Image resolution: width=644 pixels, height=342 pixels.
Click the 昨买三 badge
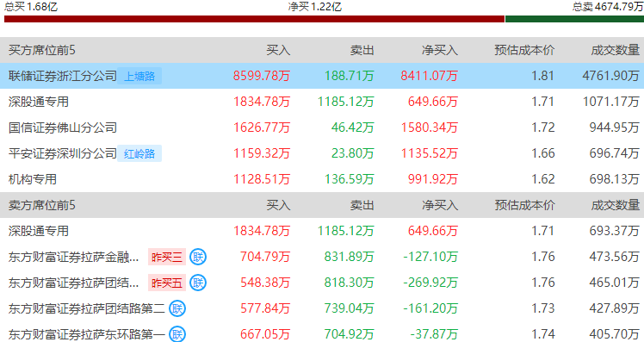tap(167, 257)
